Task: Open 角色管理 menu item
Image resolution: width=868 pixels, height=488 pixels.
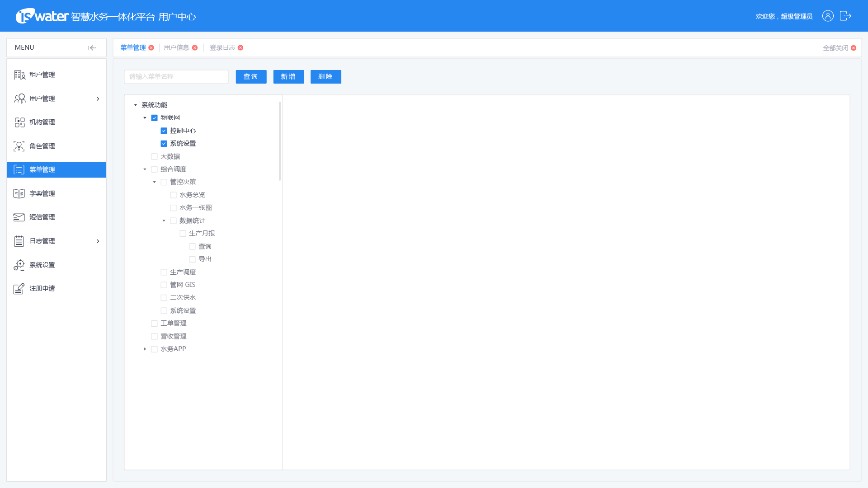Action: coord(57,146)
